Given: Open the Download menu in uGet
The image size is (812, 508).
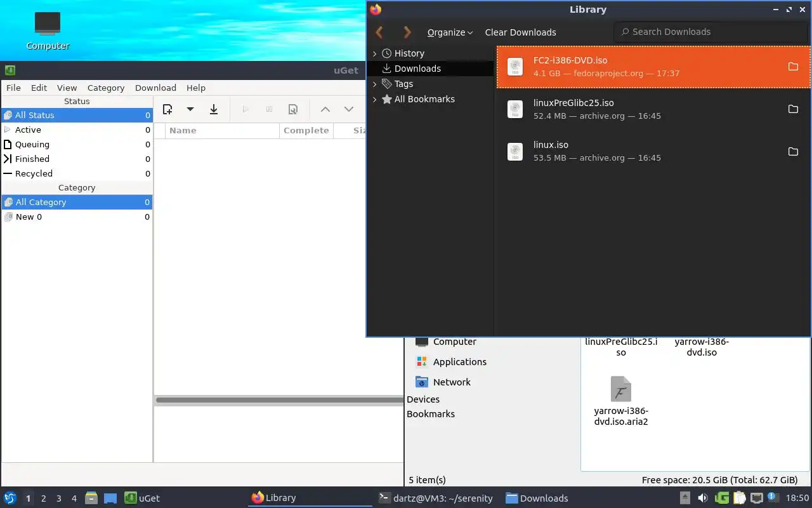Looking at the screenshot, I should (x=155, y=88).
